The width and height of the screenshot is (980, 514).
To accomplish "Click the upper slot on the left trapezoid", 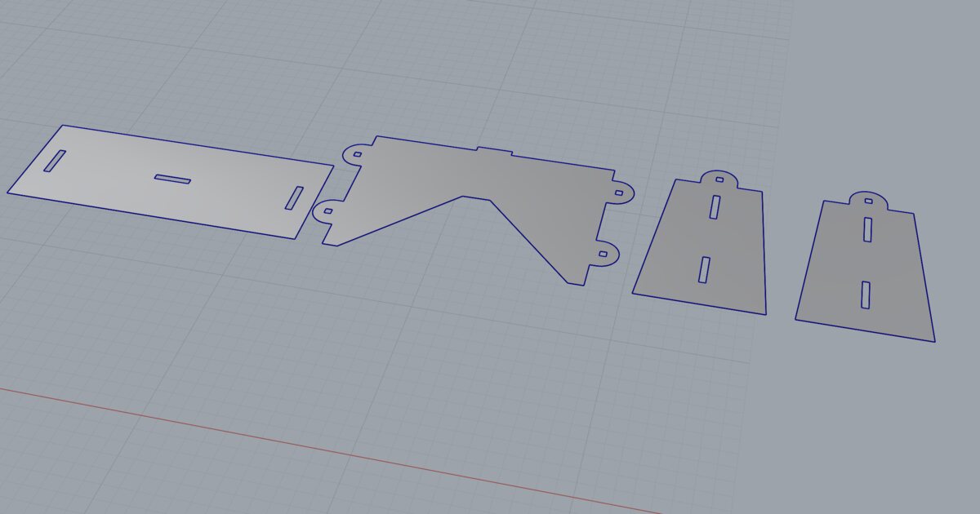I will pyautogui.click(x=715, y=206).
